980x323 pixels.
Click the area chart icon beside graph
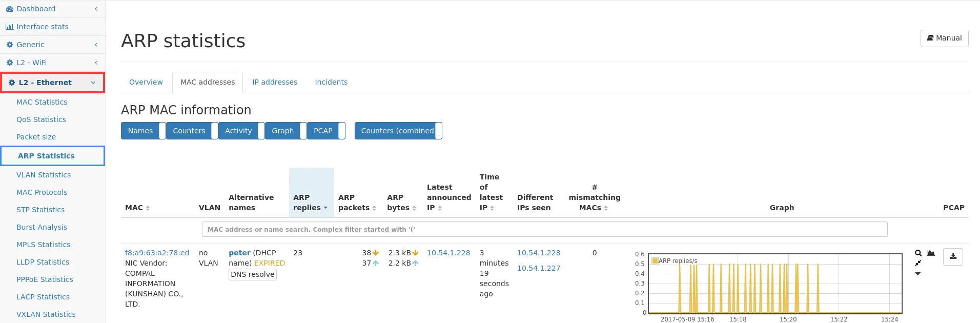click(931, 253)
